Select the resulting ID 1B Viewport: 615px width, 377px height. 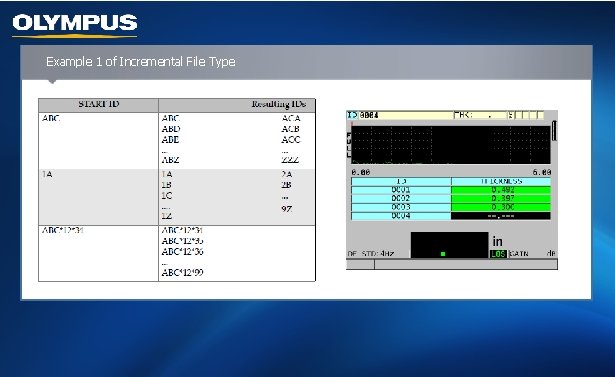(166, 185)
